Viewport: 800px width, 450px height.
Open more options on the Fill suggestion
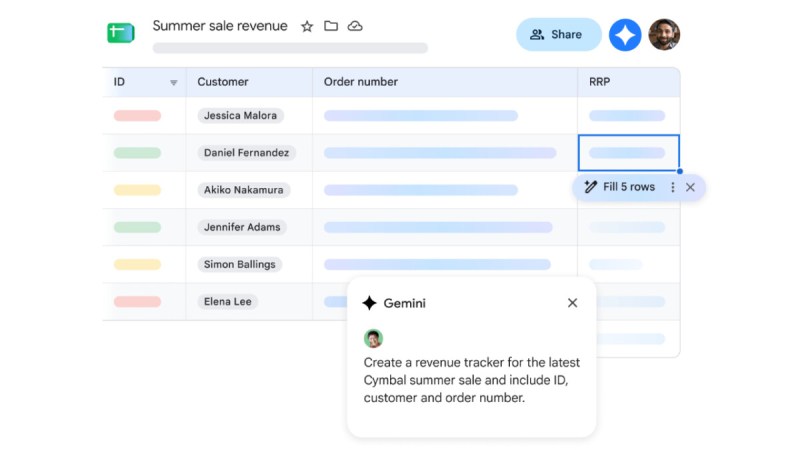point(672,187)
